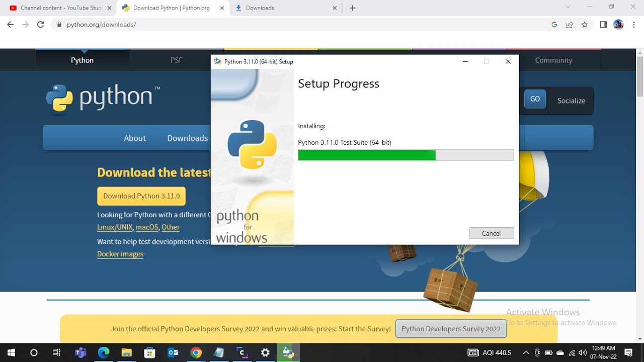
Task: Show hidden system tray icons
Action: [x=526, y=352]
